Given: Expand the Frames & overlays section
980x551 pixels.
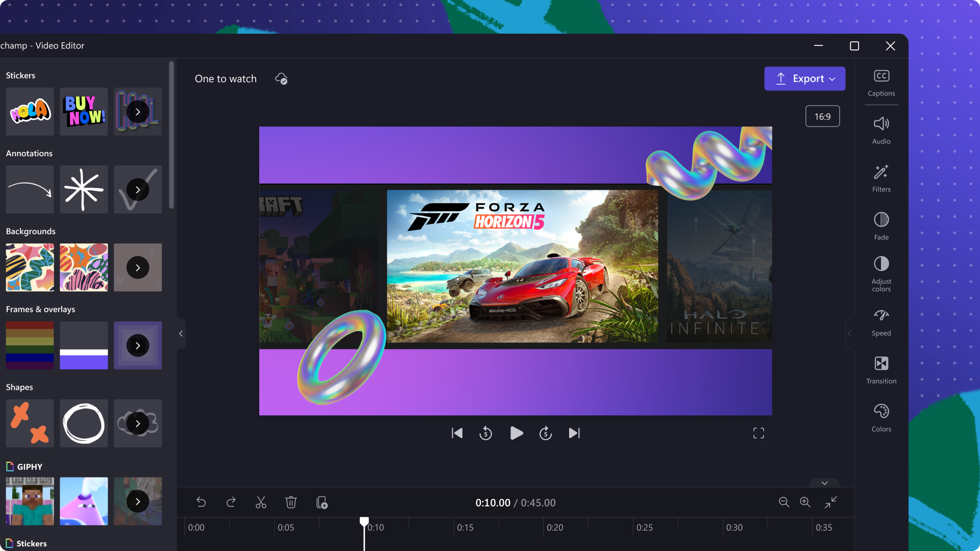Looking at the screenshot, I should click(x=138, y=344).
